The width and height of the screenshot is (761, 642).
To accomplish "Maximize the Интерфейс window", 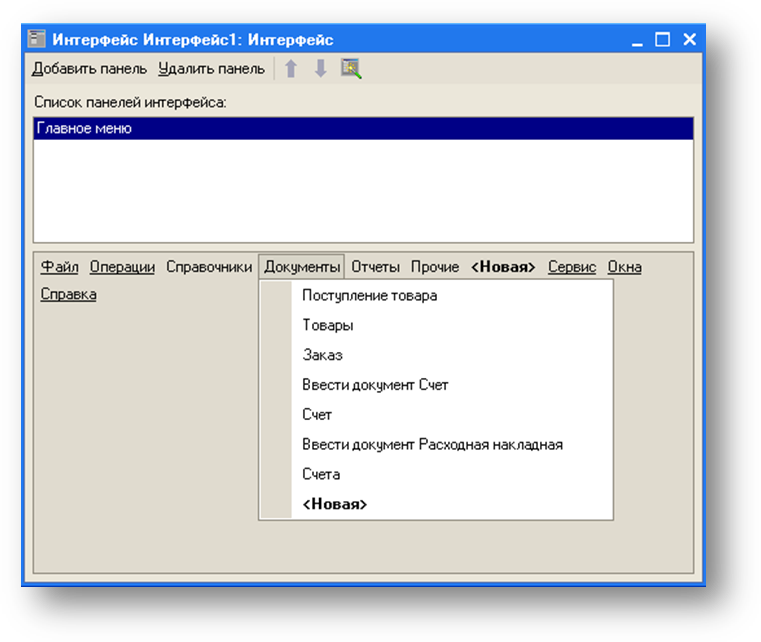I will [x=662, y=39].
